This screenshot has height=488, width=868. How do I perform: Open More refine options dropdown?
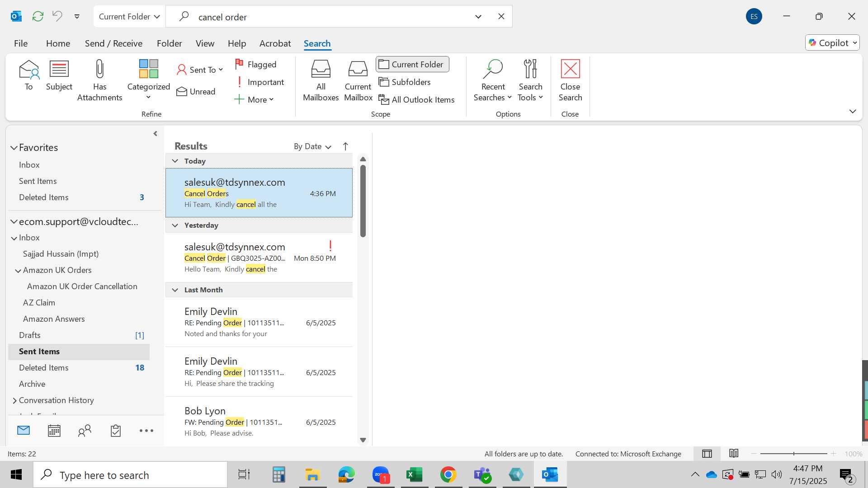pyautogui.click(x=254, y=99)
